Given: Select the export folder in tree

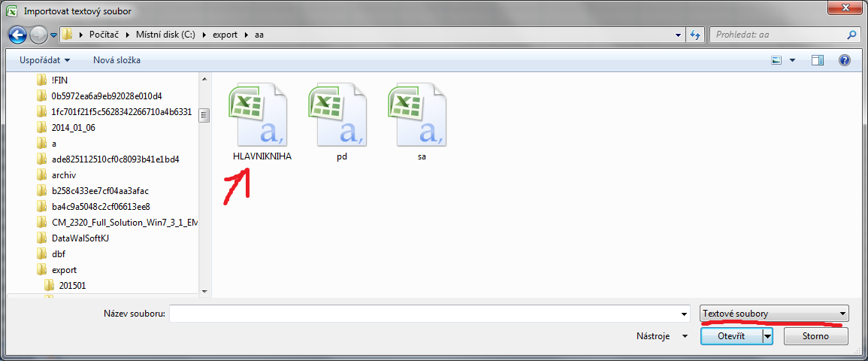Looking at the screenshot, I should tap(64, 270).
